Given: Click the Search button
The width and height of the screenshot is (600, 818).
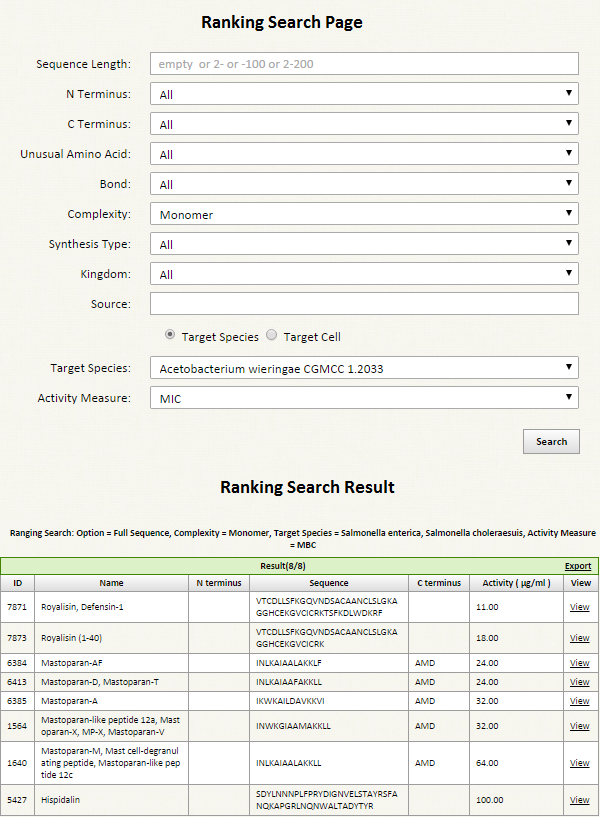Looking at the screenshot, I should click(551, 441).
